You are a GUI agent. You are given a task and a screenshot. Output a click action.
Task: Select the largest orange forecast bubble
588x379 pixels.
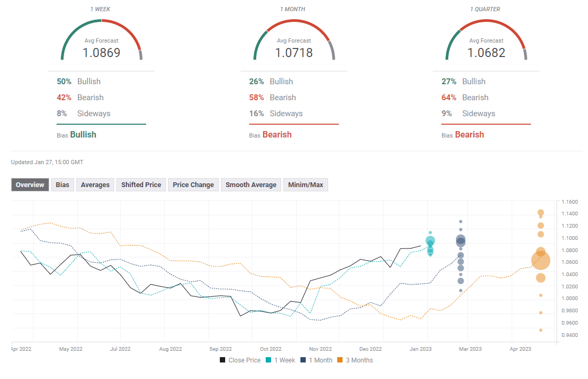pyautogui.click(x=541, y=261)
